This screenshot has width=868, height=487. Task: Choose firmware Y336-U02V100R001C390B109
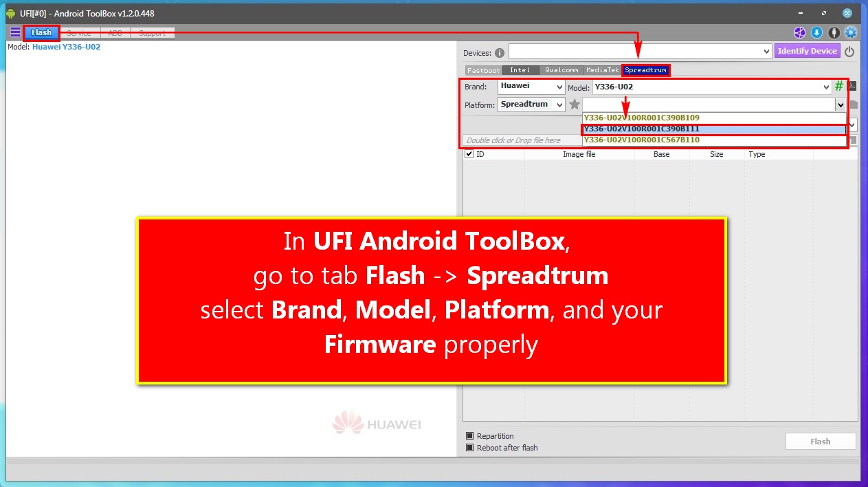pos(713,118)
